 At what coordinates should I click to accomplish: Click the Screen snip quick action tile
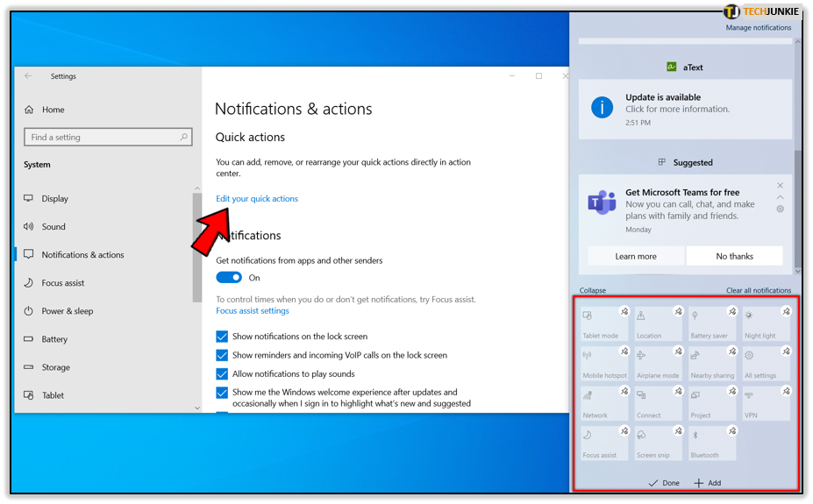tap(658, 444)
